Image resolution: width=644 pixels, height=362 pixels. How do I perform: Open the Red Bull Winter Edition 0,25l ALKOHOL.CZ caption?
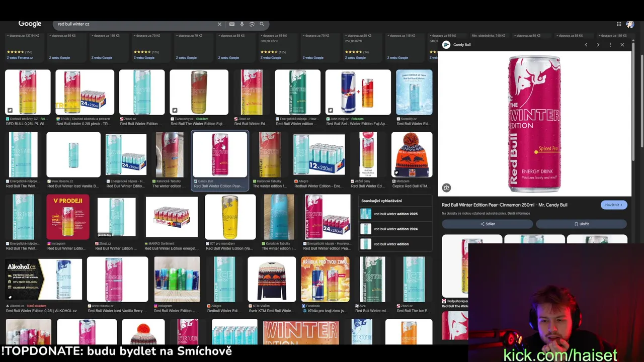(42, 311)
